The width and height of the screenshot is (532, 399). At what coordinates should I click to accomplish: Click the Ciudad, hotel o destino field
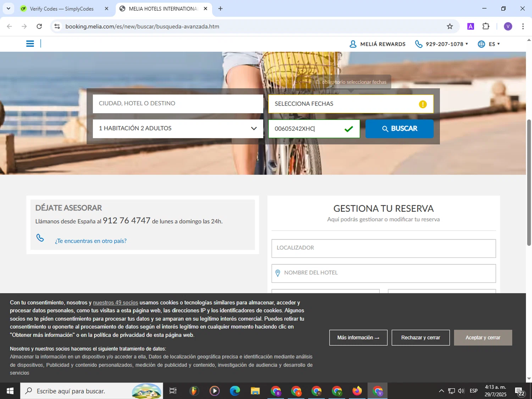[x=178, y=104]
